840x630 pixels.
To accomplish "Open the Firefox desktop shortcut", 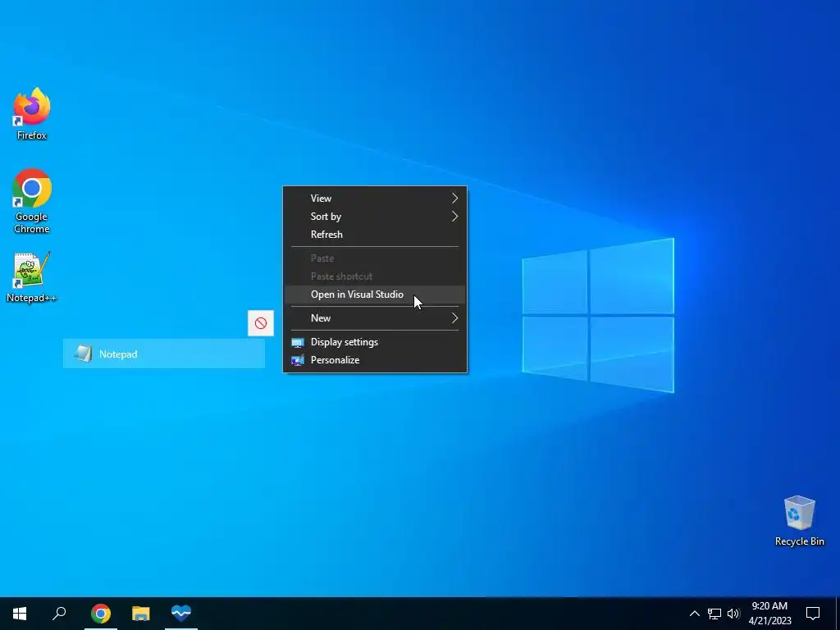I will (x=32, y=113).
